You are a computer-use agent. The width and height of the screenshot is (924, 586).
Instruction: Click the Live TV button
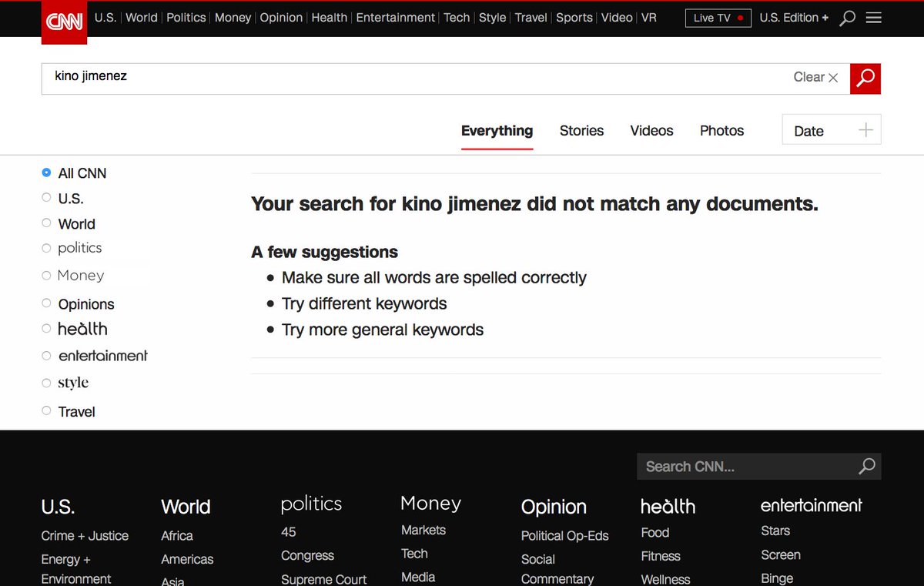[x=718, y=18]
